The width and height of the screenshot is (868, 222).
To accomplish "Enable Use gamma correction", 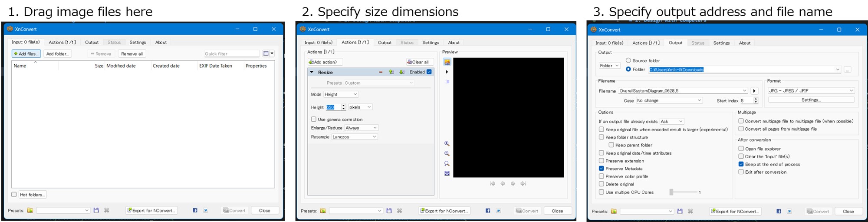I will tap(313, 119).
